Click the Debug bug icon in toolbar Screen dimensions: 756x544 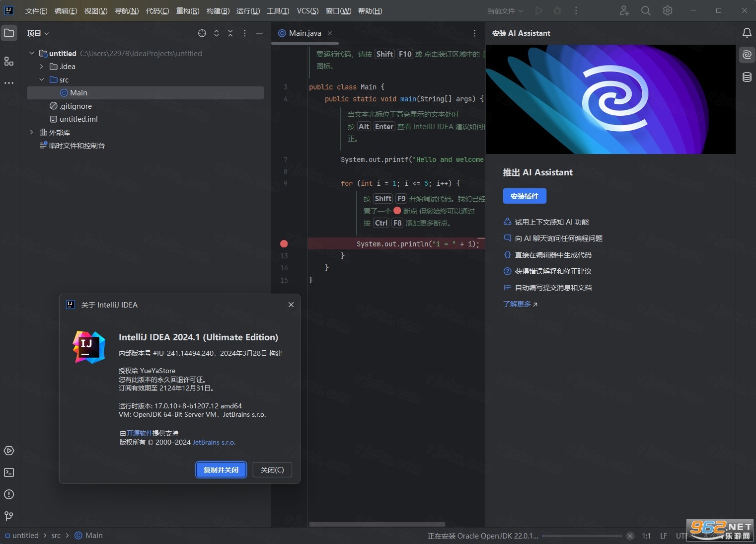click(x=557, y=10)
